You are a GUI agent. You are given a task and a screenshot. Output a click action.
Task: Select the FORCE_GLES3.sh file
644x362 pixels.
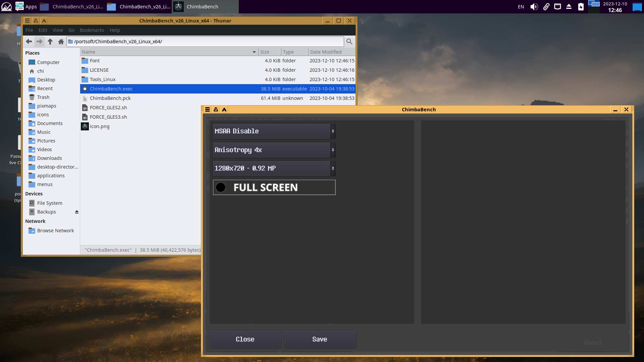point(108,117)
